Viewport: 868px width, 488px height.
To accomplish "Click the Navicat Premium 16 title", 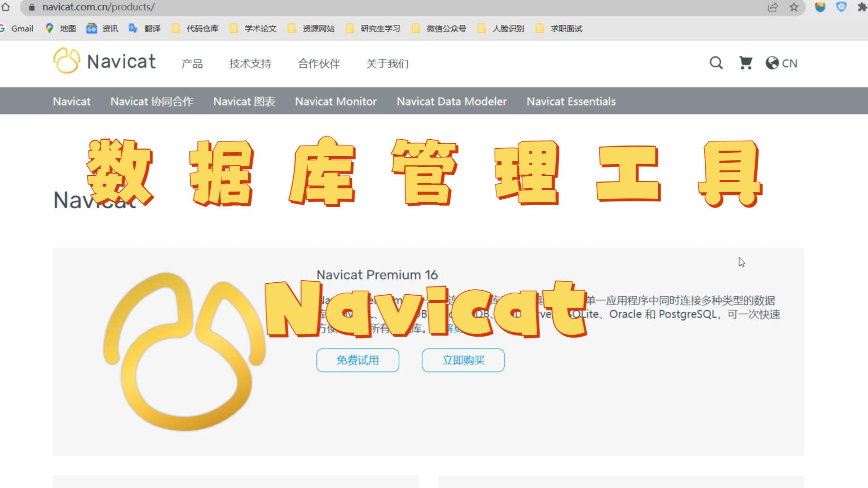I will 377,275.
